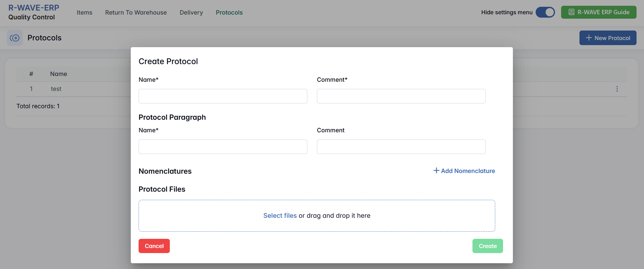Screen dimensions: 644x269
Task: Click the green Create button
Action: 488,246
